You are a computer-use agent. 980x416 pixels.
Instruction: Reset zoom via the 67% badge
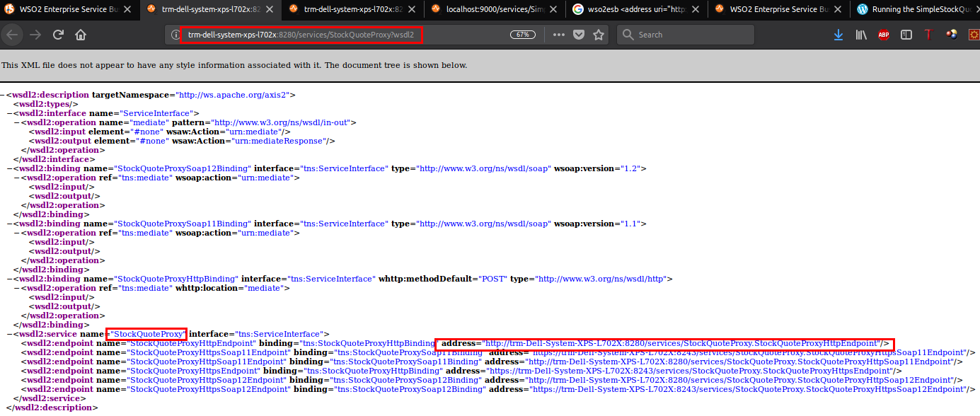coord(523,35)
